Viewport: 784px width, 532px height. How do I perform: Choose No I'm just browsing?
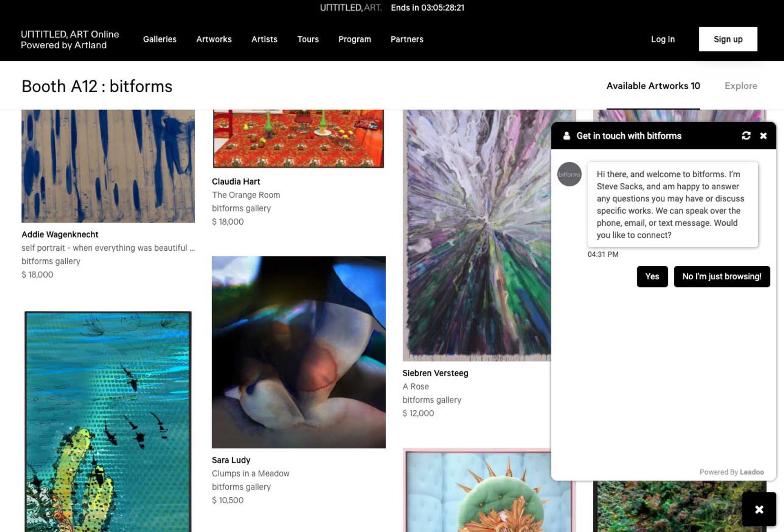(722, 276)
